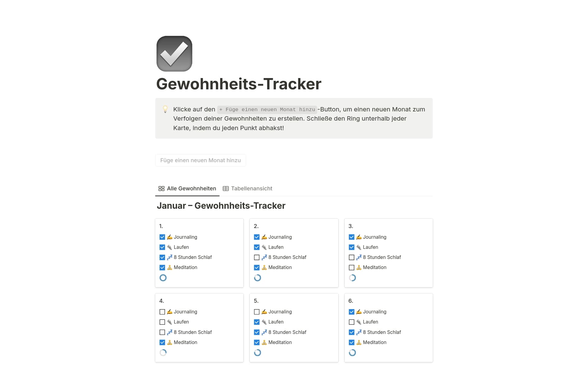
Task: Click the gallery view icon beside Alle Gewohnheiten
Action: pos(161,189)
